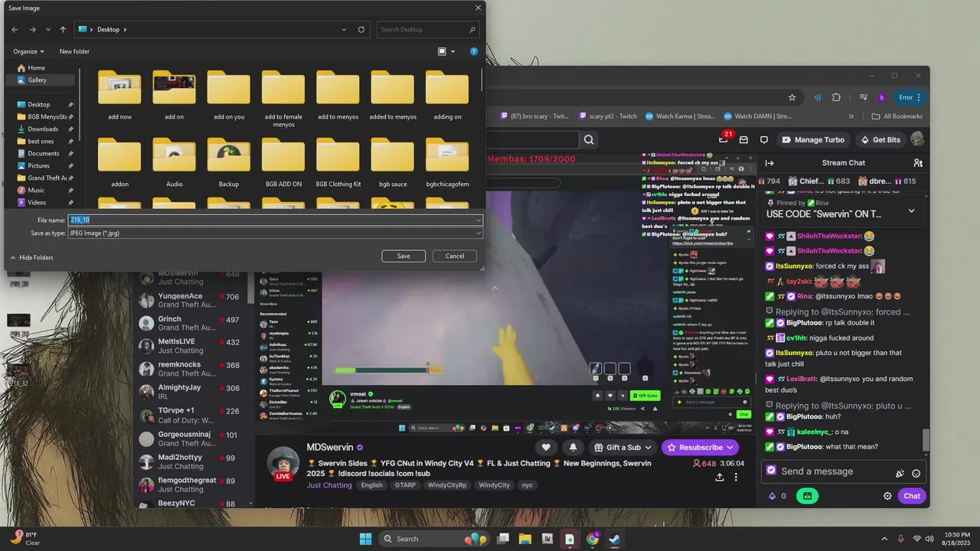
Task: Expand address bar path history dropdown
Action: [344, 29]
